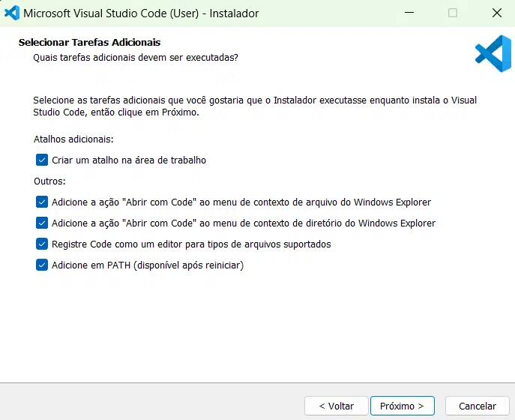Click the 'Quais tarefas adicionais devem ser executadas?' subtitle
The height and width of the screenshot is (420, 515).
click(x=136, y=57)
